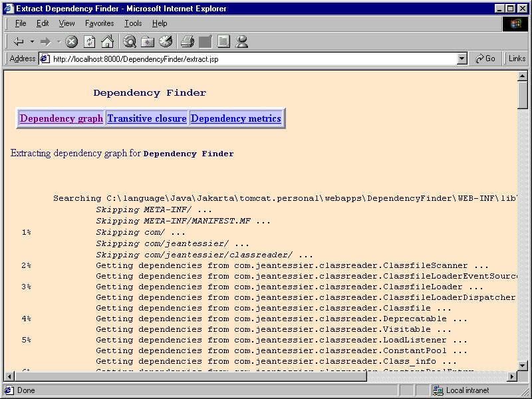Viewport: 532px width, 399px height.
Task: Click the Local intranet zone icon
Action: tap(438, 390)
